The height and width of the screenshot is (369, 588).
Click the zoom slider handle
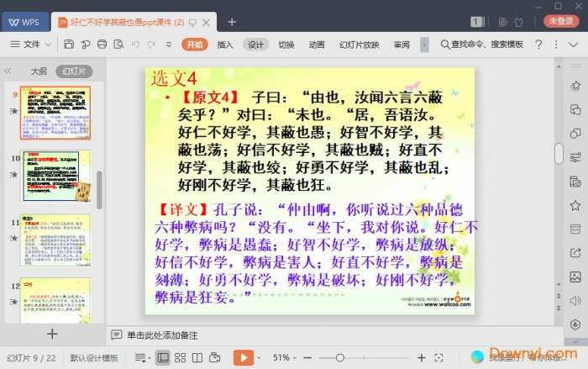tap(340, 358)
